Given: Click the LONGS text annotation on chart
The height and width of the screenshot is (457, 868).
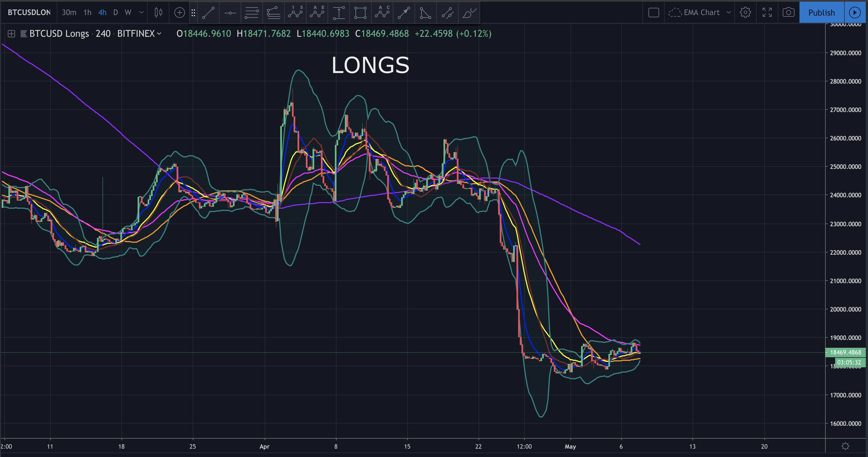Looking at the screenshot, I should [370, 65].
